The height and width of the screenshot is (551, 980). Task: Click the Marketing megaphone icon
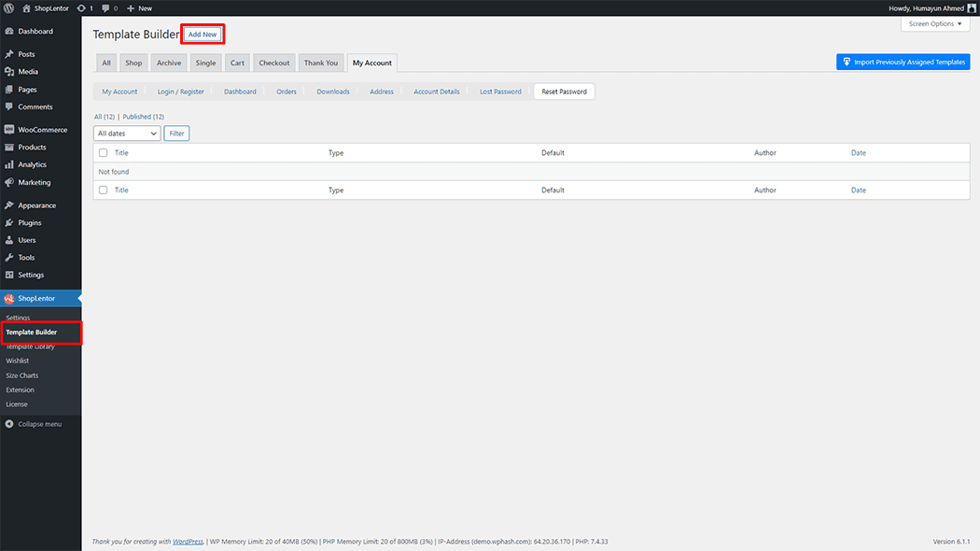pyautogui.click(x=9, y=183)
